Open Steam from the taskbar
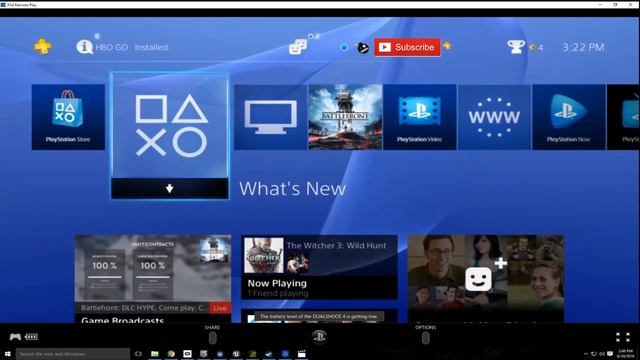The width and height of the screenshot is (640, 360). tap(269, 354)
